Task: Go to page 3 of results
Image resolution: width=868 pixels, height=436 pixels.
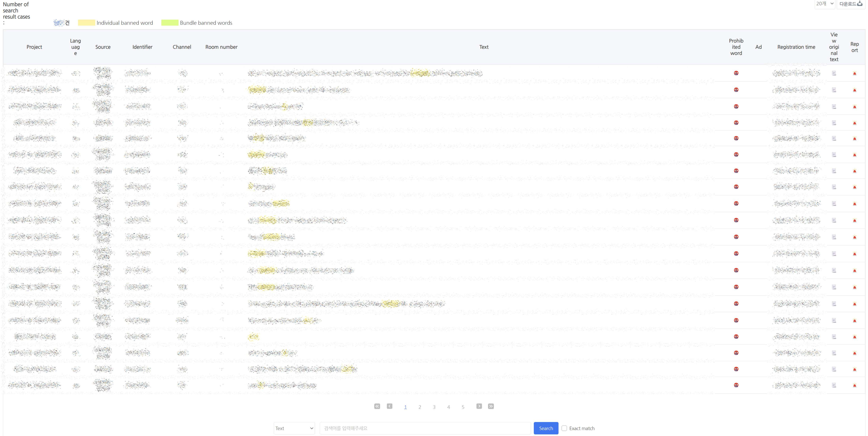Action: (x=434, y=407)
